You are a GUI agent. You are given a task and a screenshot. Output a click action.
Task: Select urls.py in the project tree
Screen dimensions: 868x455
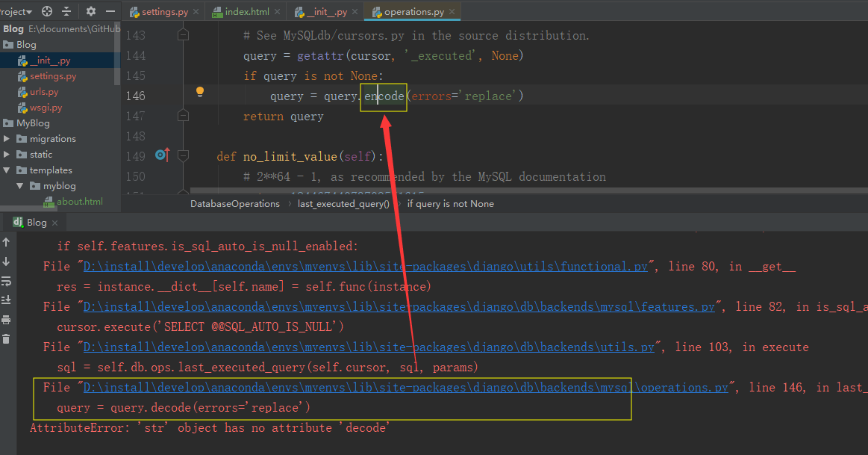43,92
